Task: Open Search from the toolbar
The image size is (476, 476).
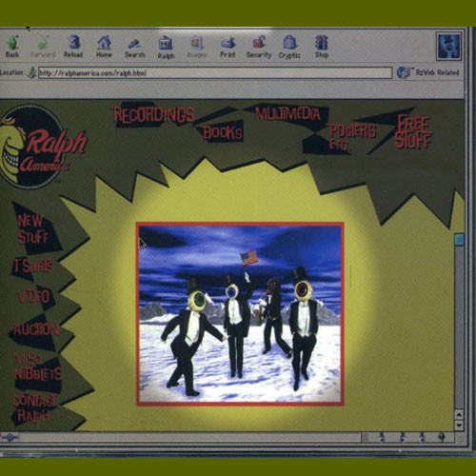Action: [x=134, y=43]
